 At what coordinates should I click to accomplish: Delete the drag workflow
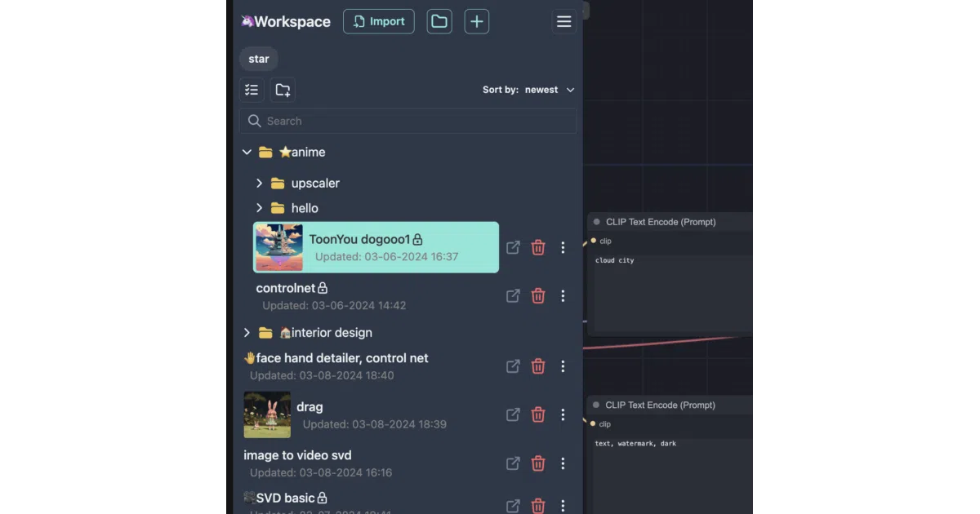(538, 414)
